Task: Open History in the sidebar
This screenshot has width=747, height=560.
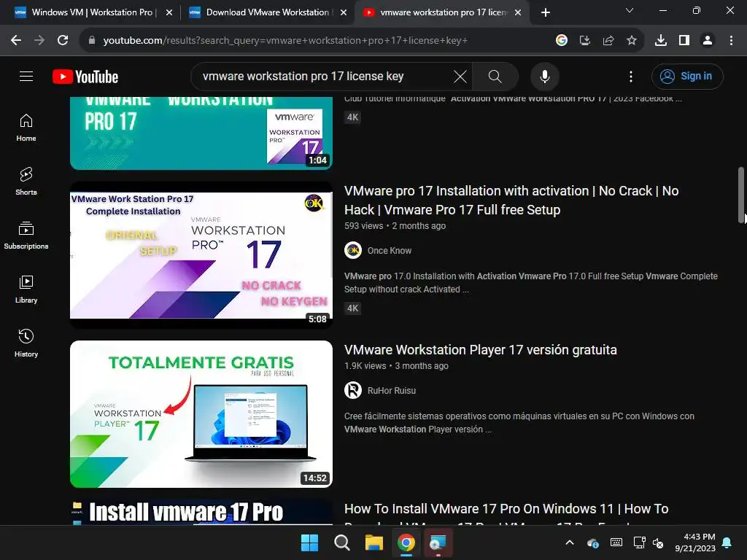Action: click(26, 343)
